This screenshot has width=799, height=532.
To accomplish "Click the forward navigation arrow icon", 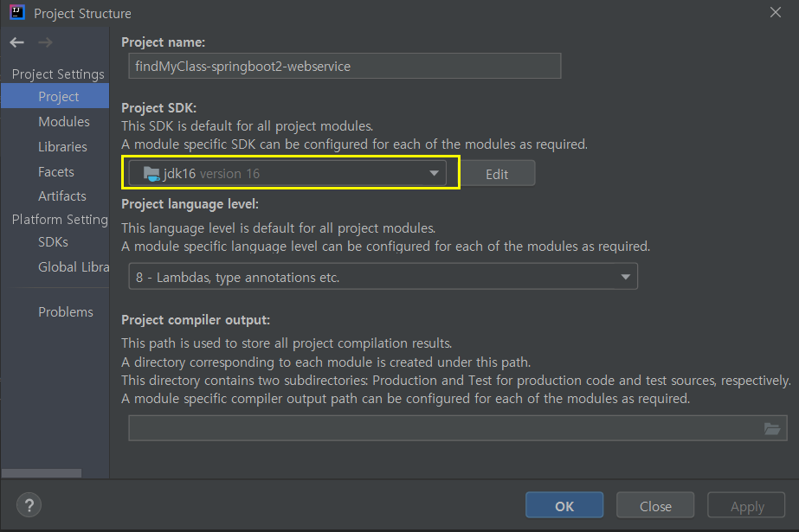I will pyautogui.click(x=45, y=42).
